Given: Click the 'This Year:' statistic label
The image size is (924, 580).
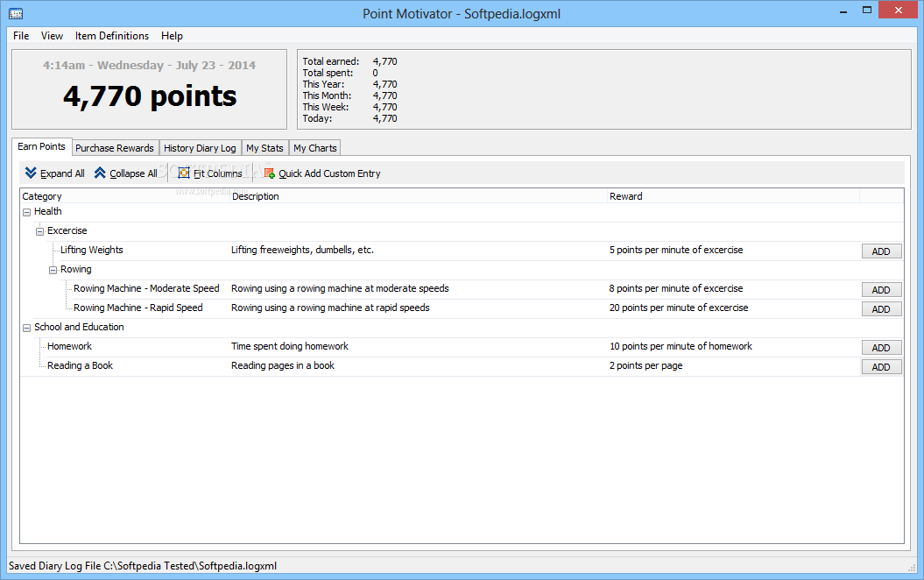Looking at the screenshot, I should (x=323, y=84).
